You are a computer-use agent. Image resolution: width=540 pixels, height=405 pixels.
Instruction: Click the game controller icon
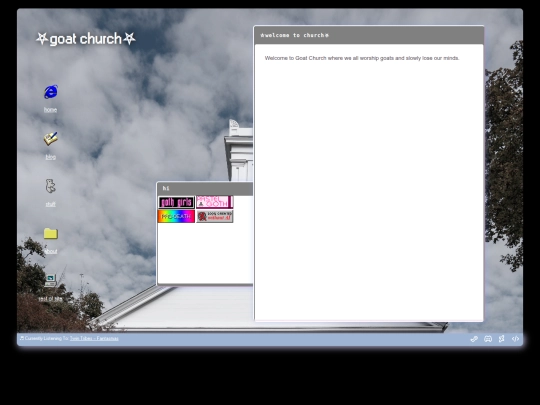pos(488,339)
